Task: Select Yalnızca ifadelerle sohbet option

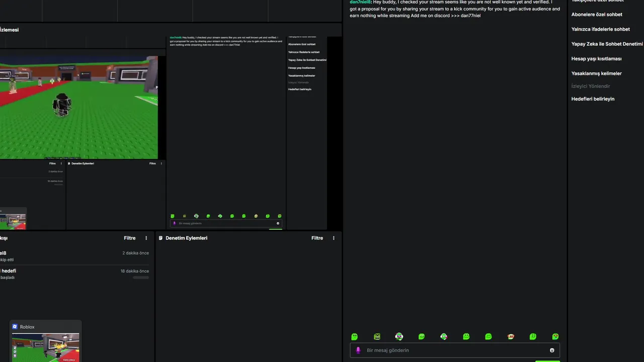Action: coord(601,29)
